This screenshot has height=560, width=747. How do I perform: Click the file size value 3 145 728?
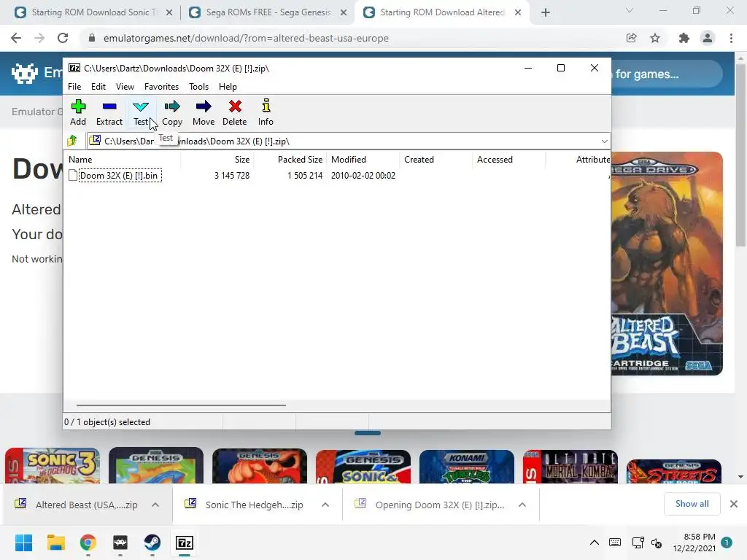(x=231, y=175)
